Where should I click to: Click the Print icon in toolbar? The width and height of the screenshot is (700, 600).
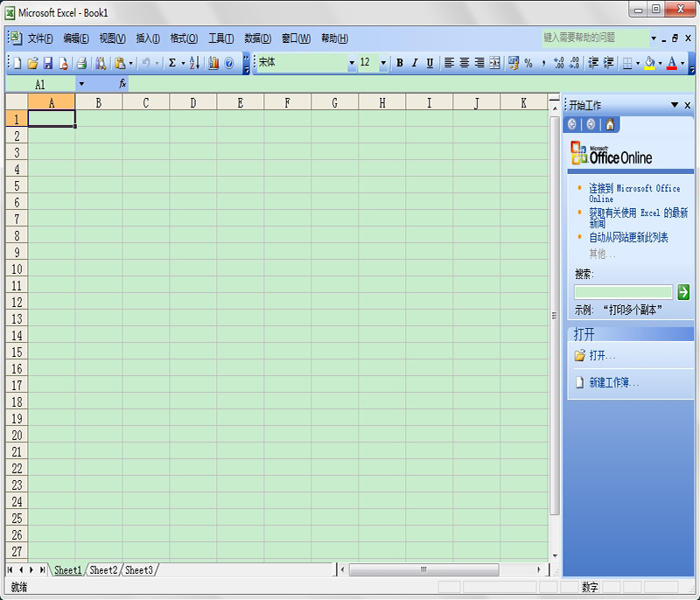[x=81, y=63]
